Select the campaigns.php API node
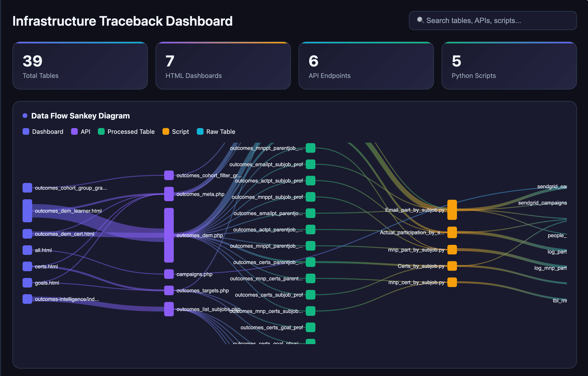Image resolution: width=588 pixels, height=376 pixels. coord(169,274)
